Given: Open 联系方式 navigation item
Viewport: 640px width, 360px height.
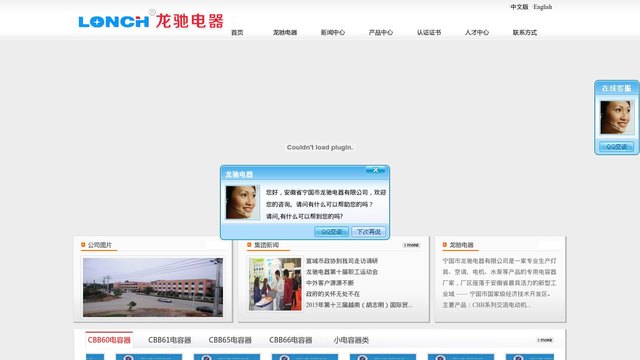Looking at the screenshot, I should [525, 33].
